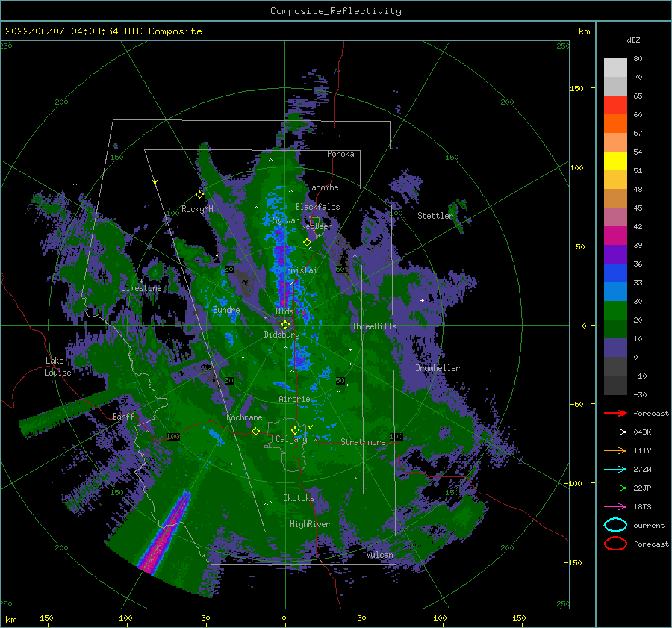This screenshot has width=672, height=628.
Task: Select the magenta 42–39 dBZ swatch
Action: click(x=615, y=236)
